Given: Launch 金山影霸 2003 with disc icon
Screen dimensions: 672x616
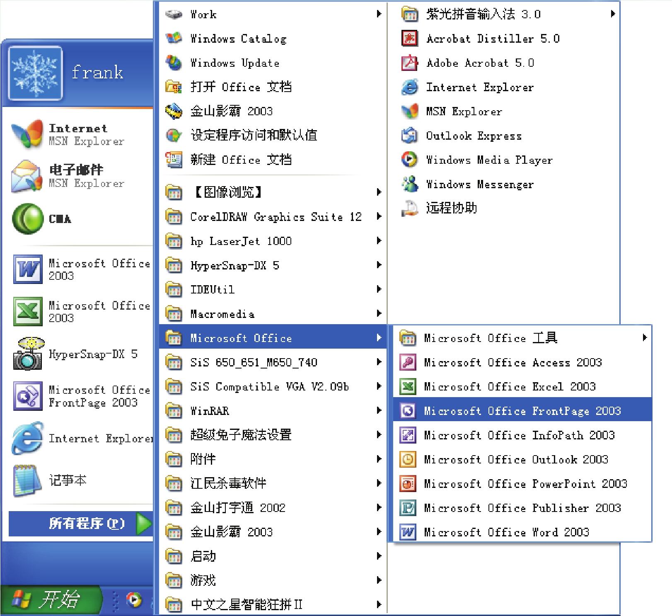Looking at the screenshot, I should click(174, 111).
